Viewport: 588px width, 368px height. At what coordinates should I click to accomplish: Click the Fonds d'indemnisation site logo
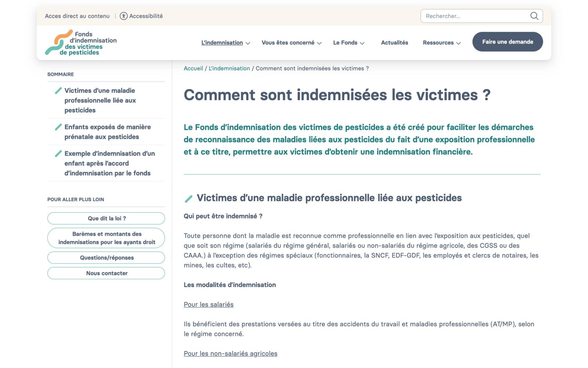[81, 43]
